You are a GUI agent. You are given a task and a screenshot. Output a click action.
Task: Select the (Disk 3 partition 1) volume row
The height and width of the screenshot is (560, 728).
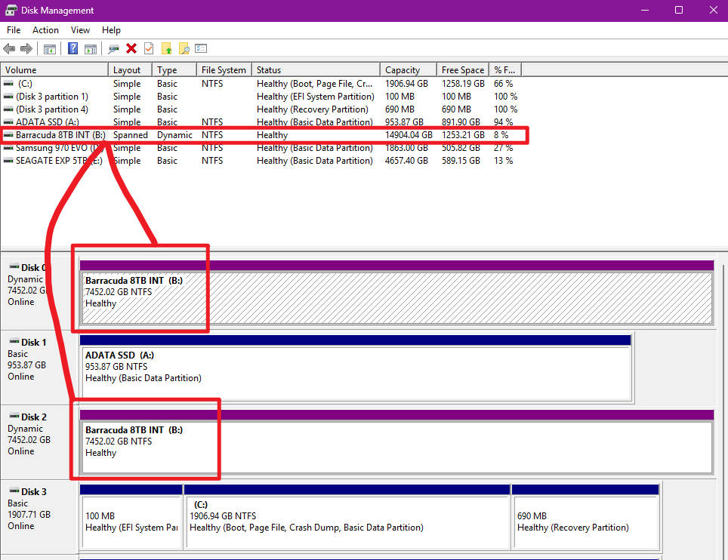tap(260, 97)
